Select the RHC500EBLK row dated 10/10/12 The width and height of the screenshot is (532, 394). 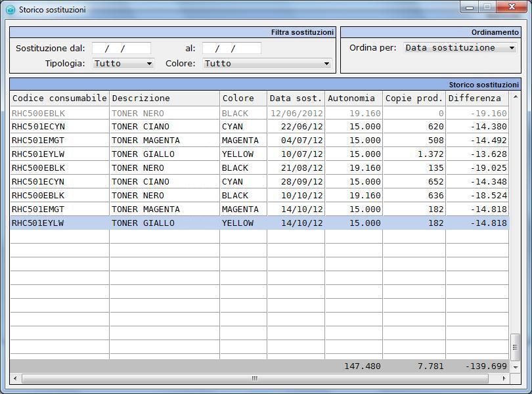pyautogui.click(x=259, y=196)
